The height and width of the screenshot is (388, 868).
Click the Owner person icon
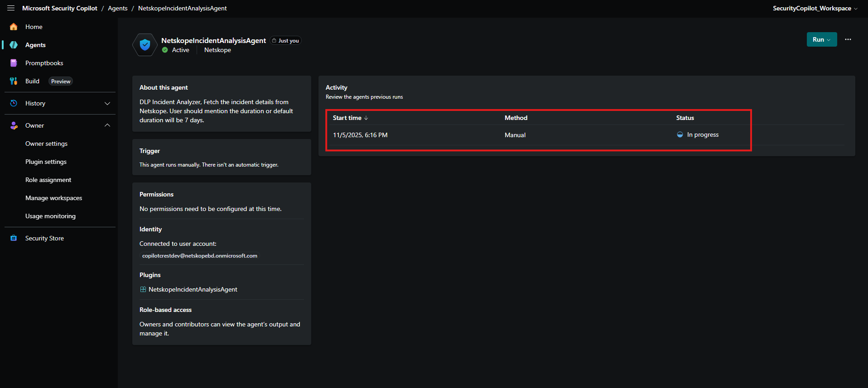point(14,125)
